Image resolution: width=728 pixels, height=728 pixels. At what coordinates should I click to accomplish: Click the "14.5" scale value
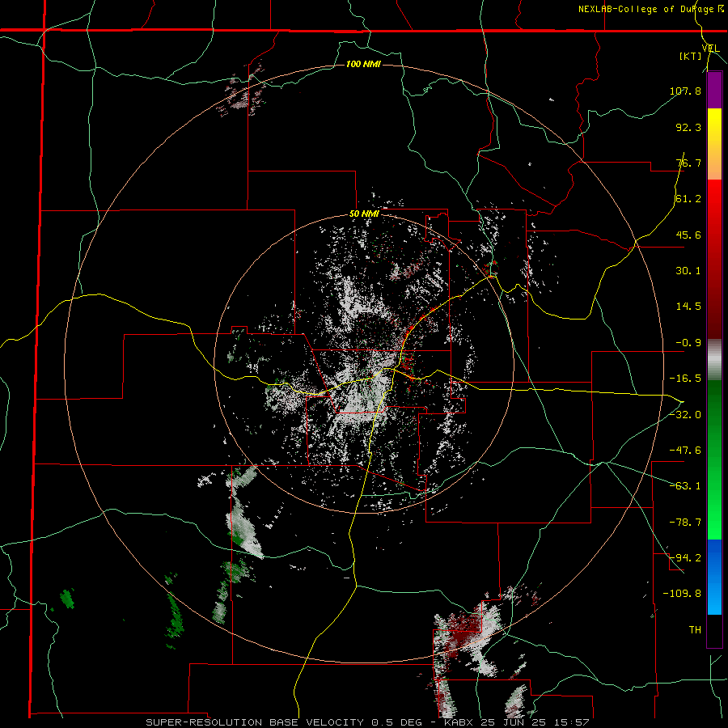coord(688,307)
